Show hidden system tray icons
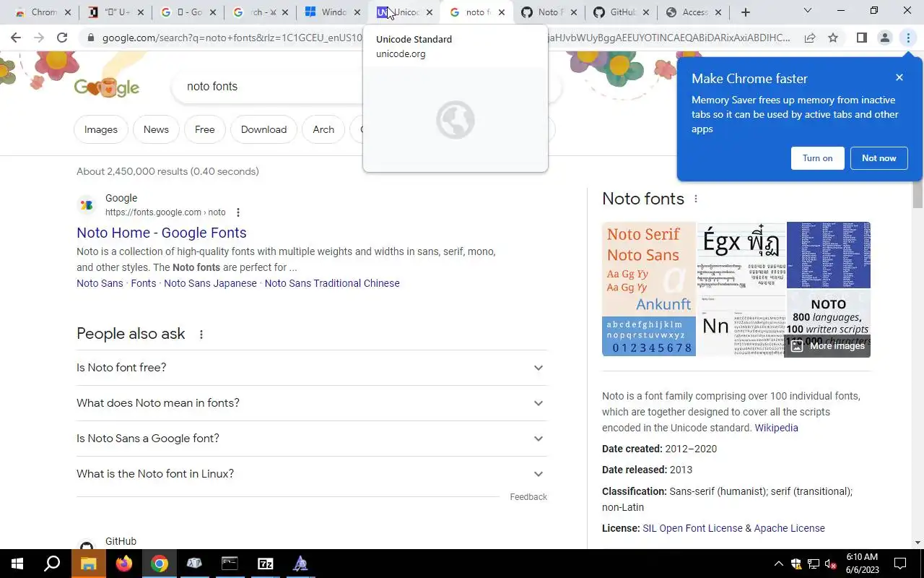The width and height of the screenshot is (924, 578). pyautogui.click(x=778, y=564)
